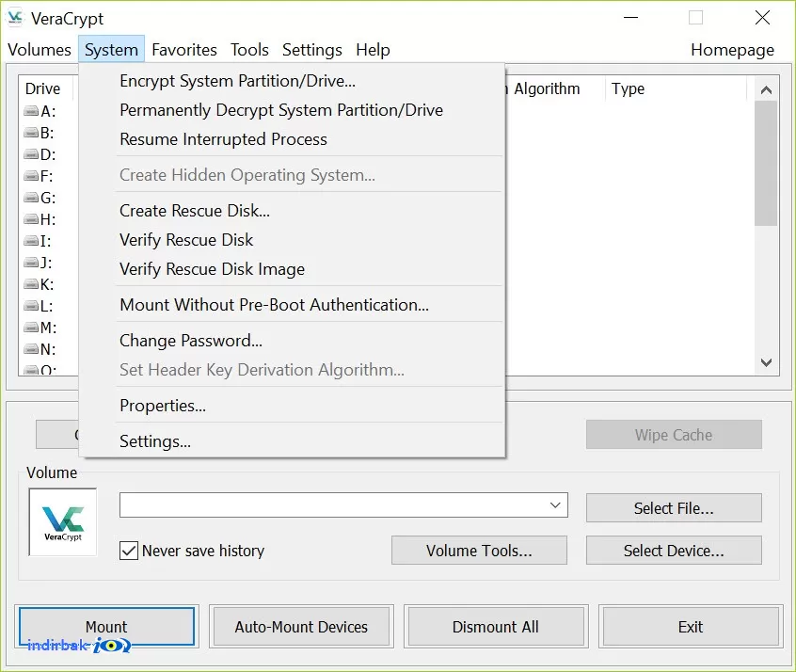
Task: Click the VeraCrypt title bar logo icon
Action: (15, 18)
